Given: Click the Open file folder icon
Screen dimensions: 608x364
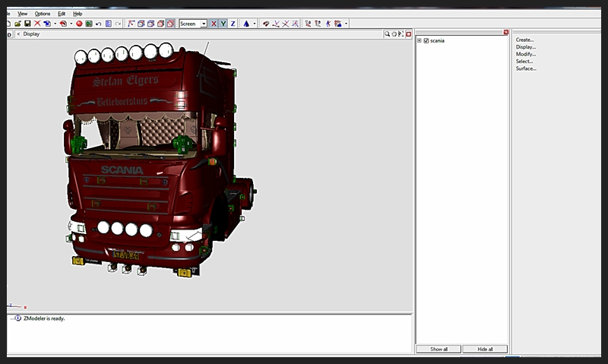Looking at the screenshot, I should (17, 24).
